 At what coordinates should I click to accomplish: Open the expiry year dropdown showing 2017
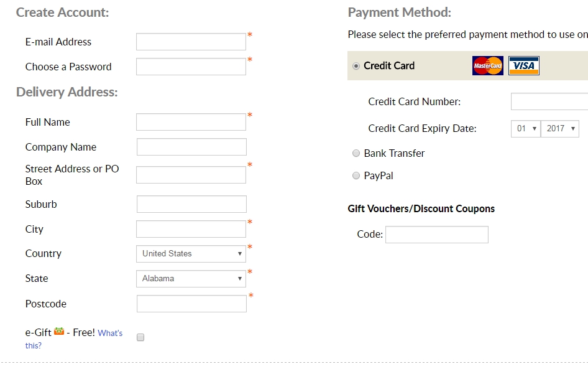pos(560,129)
